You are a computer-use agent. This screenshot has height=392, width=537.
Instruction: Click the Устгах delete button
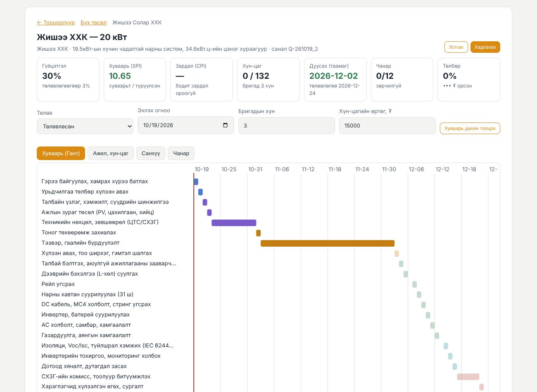point(456,47)
